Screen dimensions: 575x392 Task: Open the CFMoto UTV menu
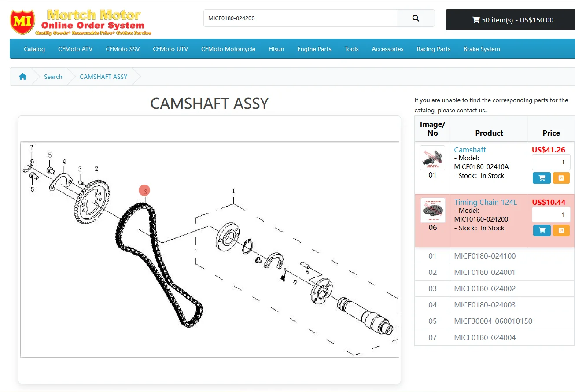[170, 49]
